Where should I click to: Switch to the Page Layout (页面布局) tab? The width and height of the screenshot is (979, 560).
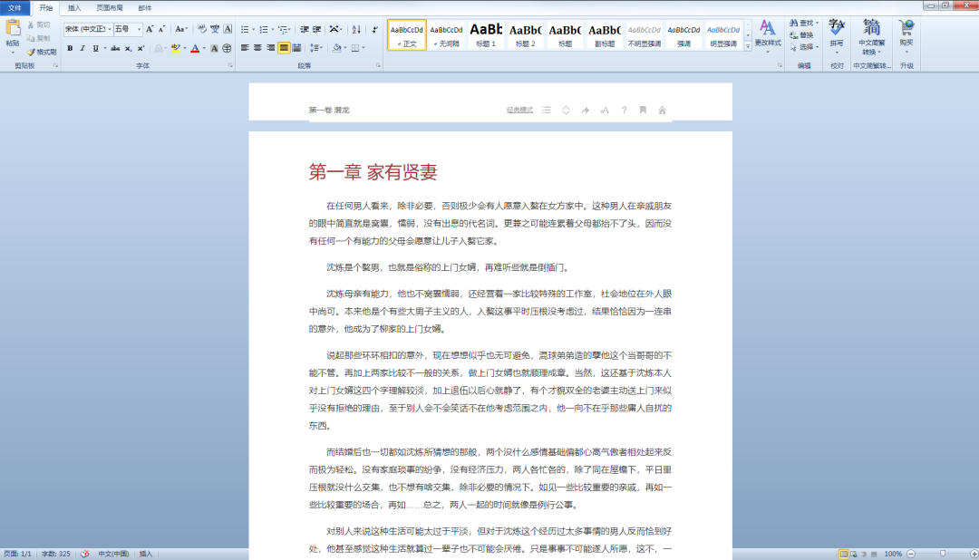110,8
